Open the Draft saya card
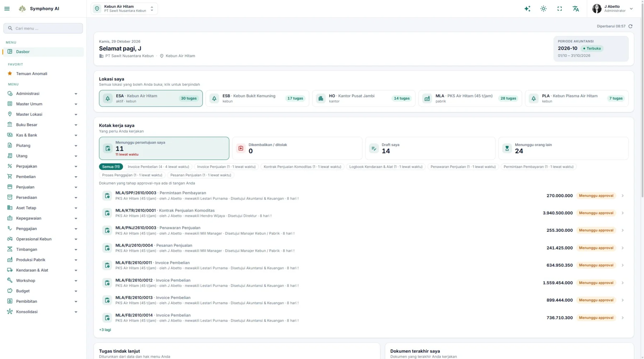Viewport: 644px width, 359px height. [430, 148]
